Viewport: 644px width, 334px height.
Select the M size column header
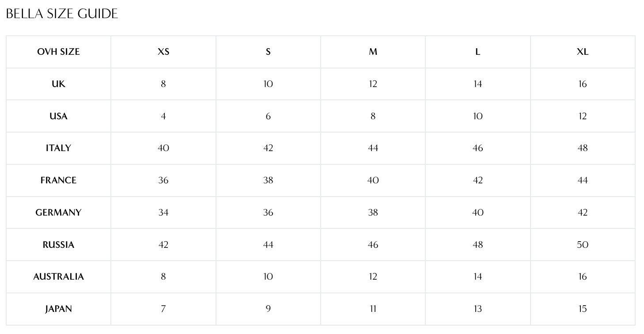373,52
